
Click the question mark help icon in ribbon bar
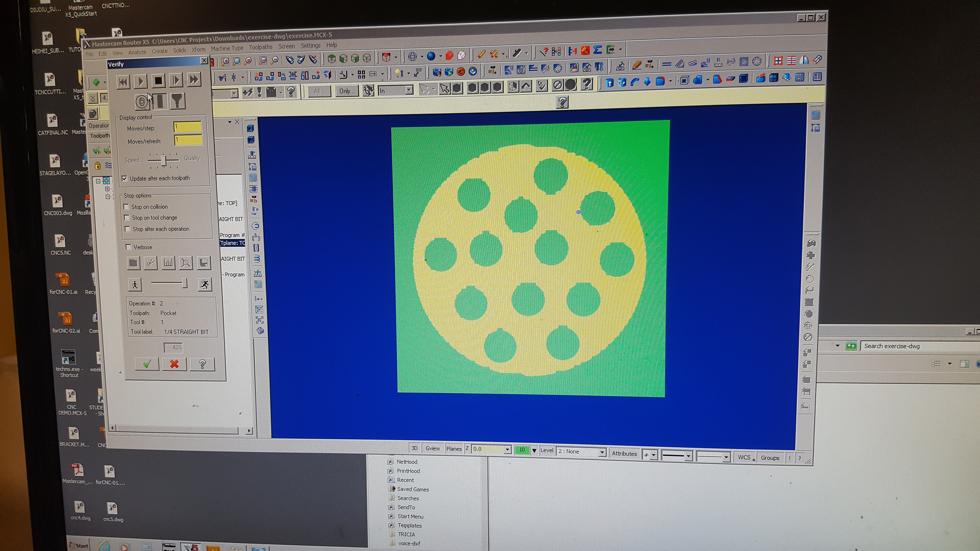pyautogui.click(x=562, y=102)
